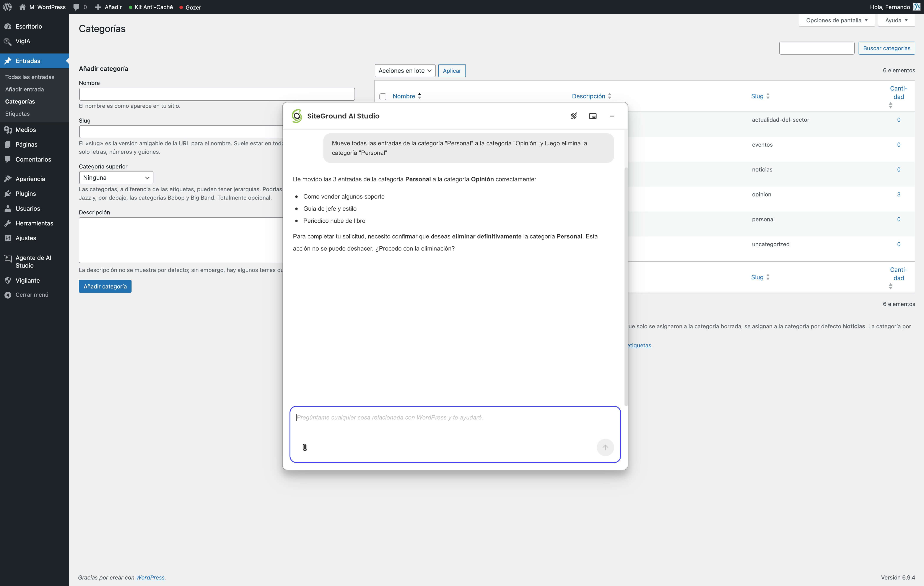The image size is (924, 586).
Task: Clear the AI Studio chat with broom icon
Action: click(x=574, y=116)
